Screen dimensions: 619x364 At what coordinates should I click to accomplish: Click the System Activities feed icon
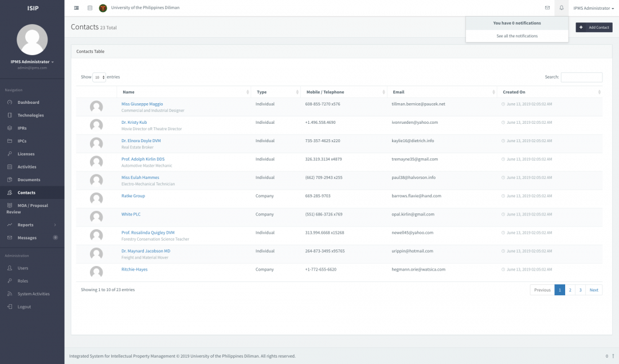point(10,294)
